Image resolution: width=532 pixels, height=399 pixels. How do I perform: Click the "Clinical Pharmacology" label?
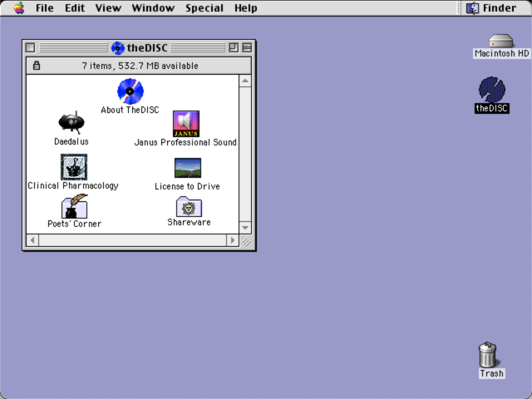tap(73, 186)
